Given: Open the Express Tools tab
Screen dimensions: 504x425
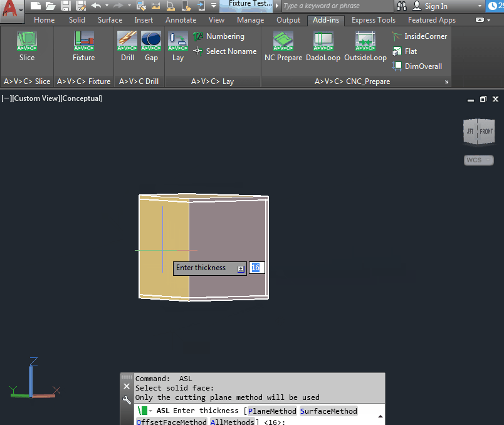Looking at the screenshot, I should click(x=373, y=20).
